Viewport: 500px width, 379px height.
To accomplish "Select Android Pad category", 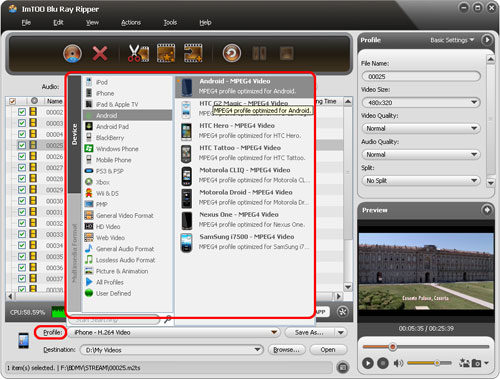I will [x=127, y=127].
